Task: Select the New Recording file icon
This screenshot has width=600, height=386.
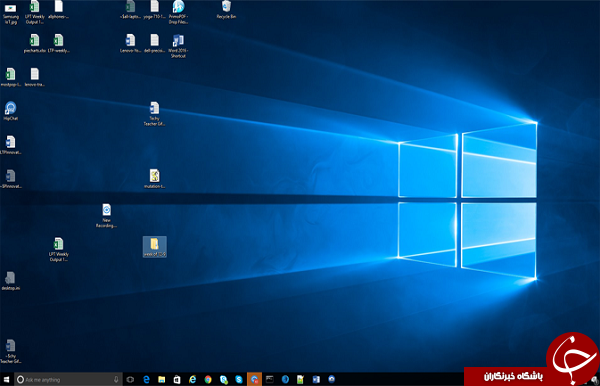Action: (106, 215)
